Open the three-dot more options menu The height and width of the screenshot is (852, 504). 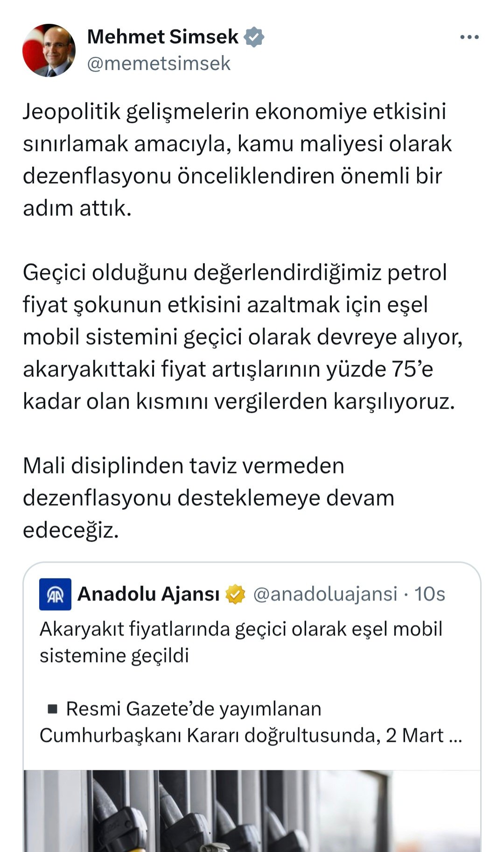(469, 37)
